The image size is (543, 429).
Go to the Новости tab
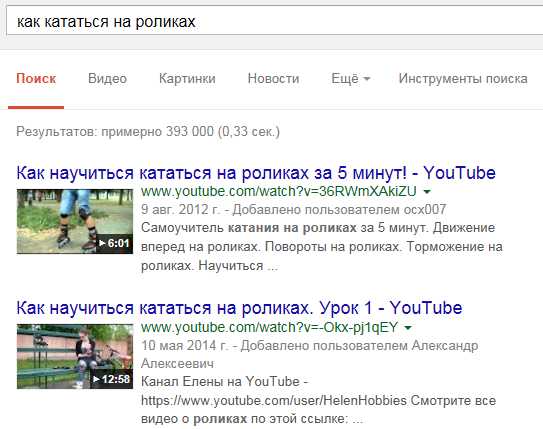(273, 79)
